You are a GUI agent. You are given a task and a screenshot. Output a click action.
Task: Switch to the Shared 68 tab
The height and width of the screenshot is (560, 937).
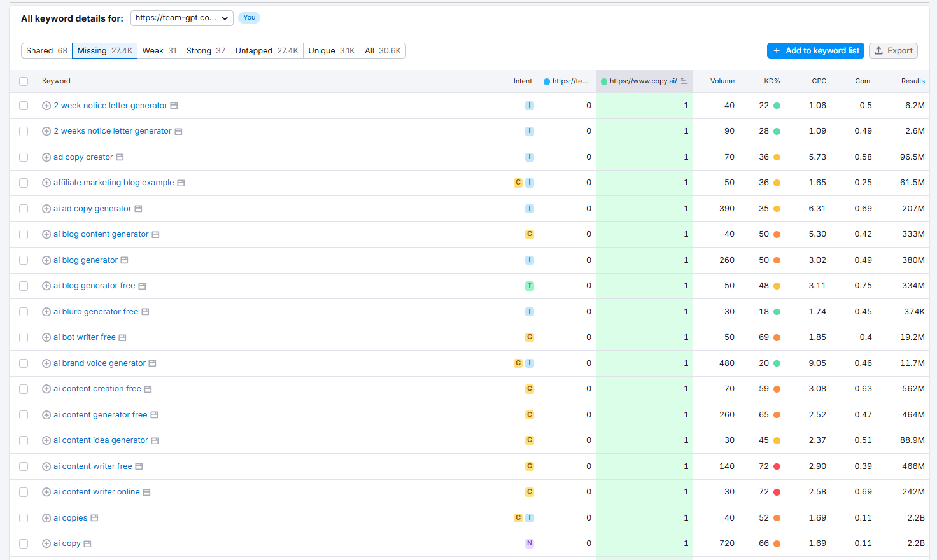46,51
